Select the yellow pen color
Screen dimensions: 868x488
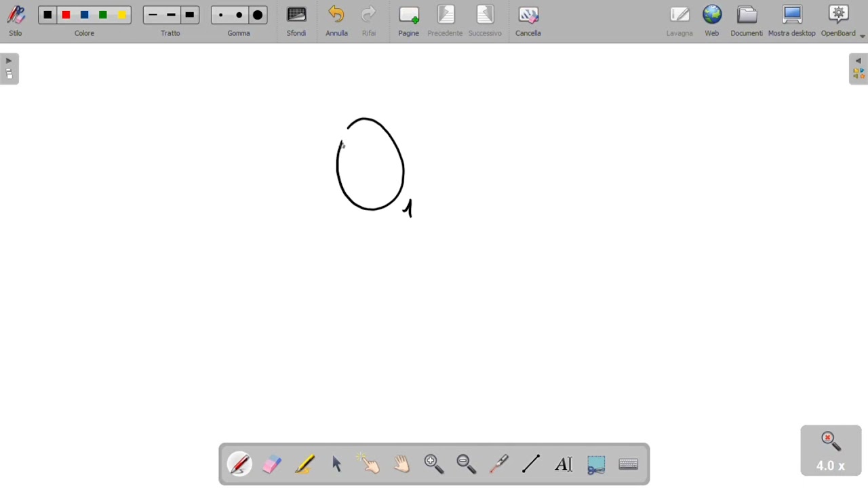click(x=122, y=15)
